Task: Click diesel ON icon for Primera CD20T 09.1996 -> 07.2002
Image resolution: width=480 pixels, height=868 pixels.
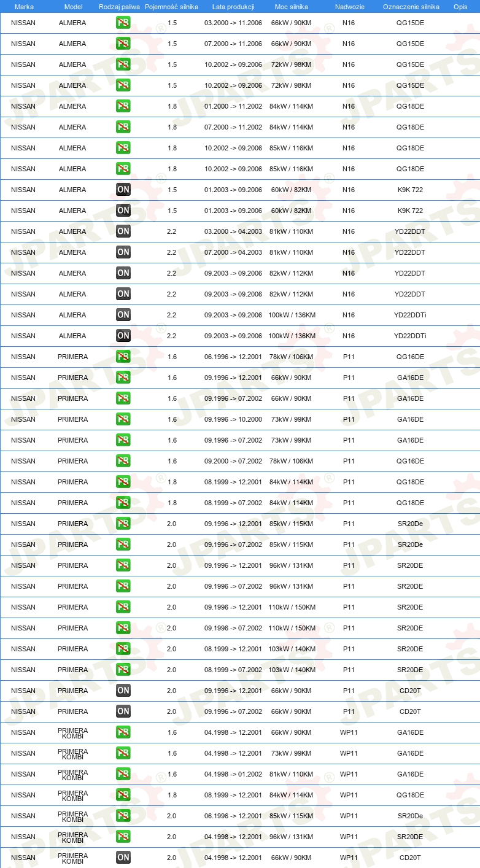Action: (x=123, y=711)
